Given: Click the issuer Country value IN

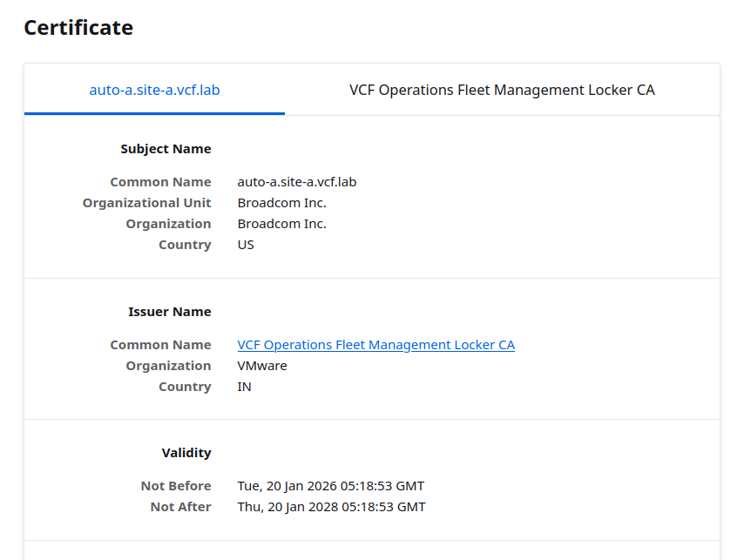Looking at the screenshot, I should coord(245,387).
